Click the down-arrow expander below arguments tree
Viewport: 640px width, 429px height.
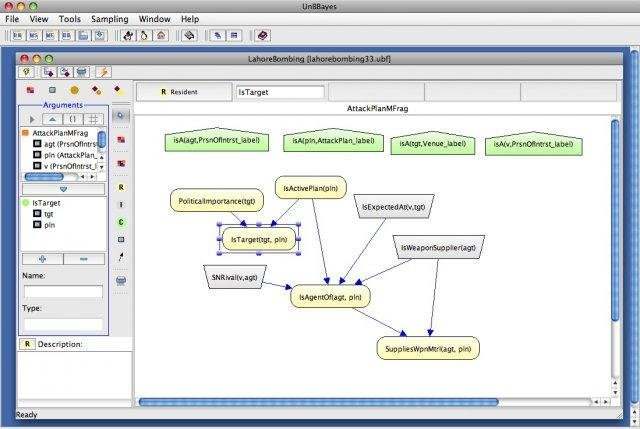click(x=63, y=188)
